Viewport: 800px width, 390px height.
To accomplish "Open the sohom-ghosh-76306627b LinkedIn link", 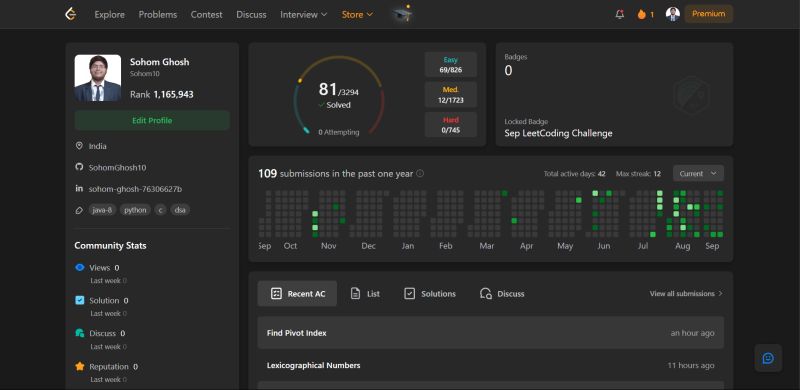I will point(135,189).
